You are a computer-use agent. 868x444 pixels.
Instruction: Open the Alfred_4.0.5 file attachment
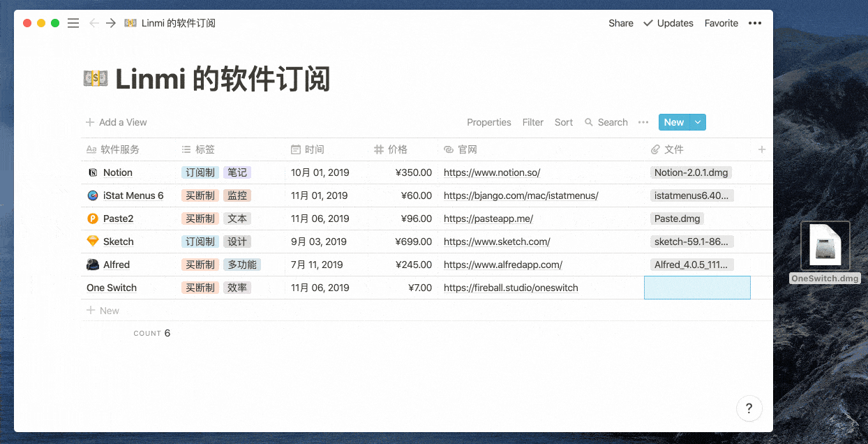[691, 265]
